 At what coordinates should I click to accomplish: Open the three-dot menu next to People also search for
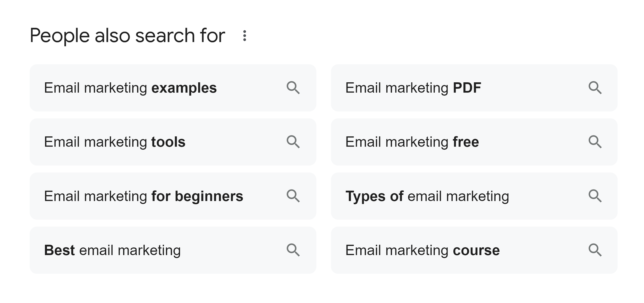[x=244, y=35]
